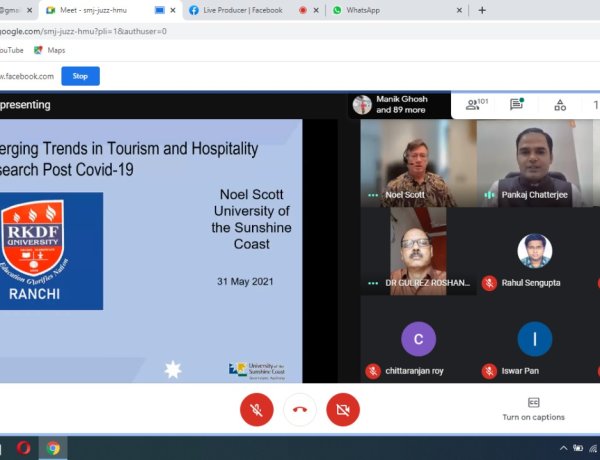
Task: Turn on captions
Action: click(533, 408)
